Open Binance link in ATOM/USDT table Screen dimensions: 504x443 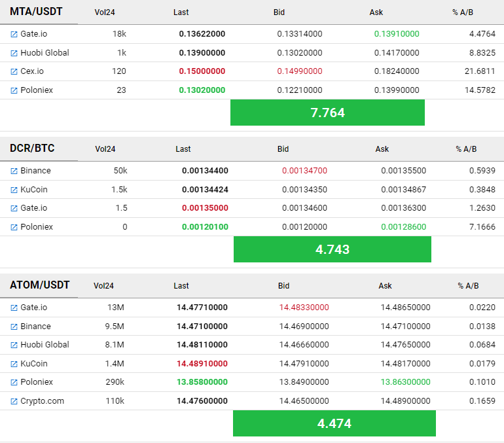[x=36, y=327]
